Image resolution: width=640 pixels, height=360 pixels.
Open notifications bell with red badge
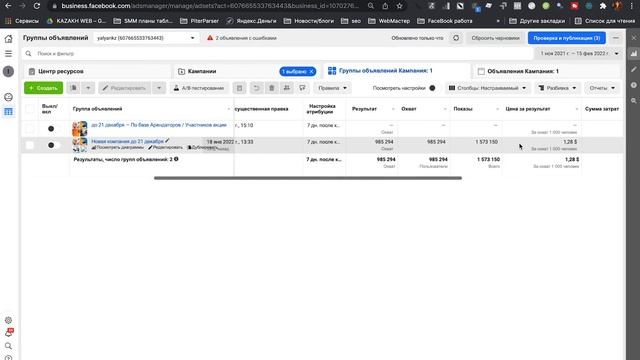pos(8,333)
